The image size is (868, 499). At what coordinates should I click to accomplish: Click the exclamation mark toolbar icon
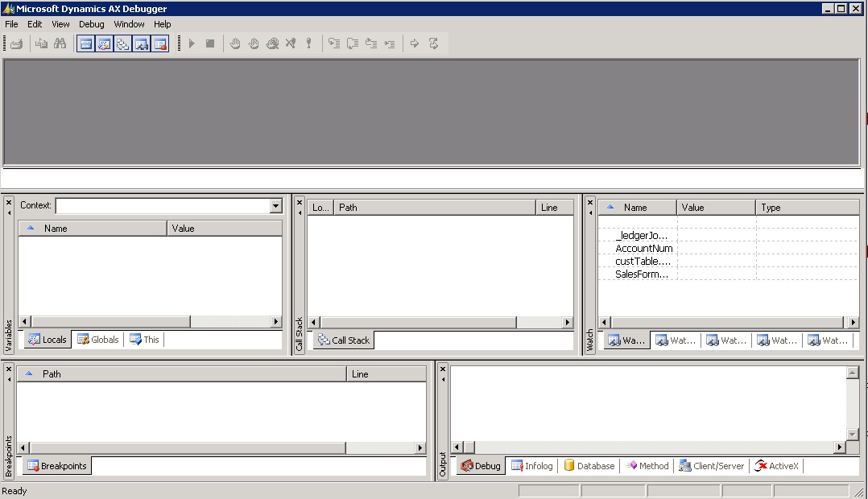click(309, 43)
